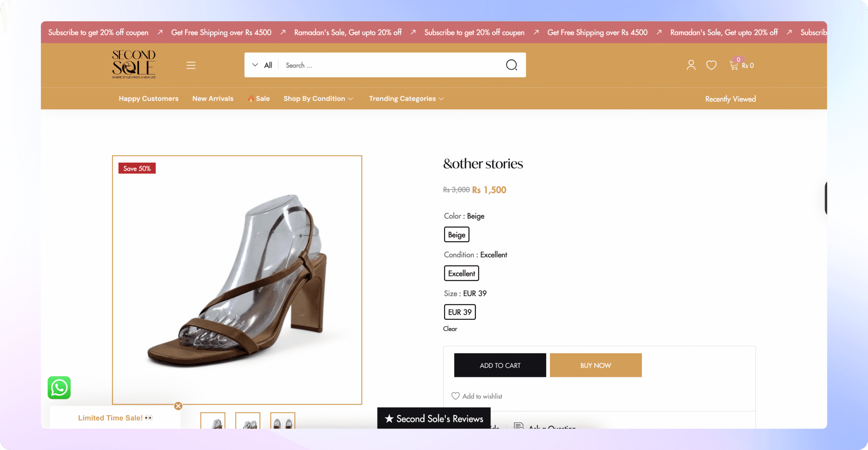Click the Ask a Question icon
Viewport: 868px width, 450px height.
(519, 426)
